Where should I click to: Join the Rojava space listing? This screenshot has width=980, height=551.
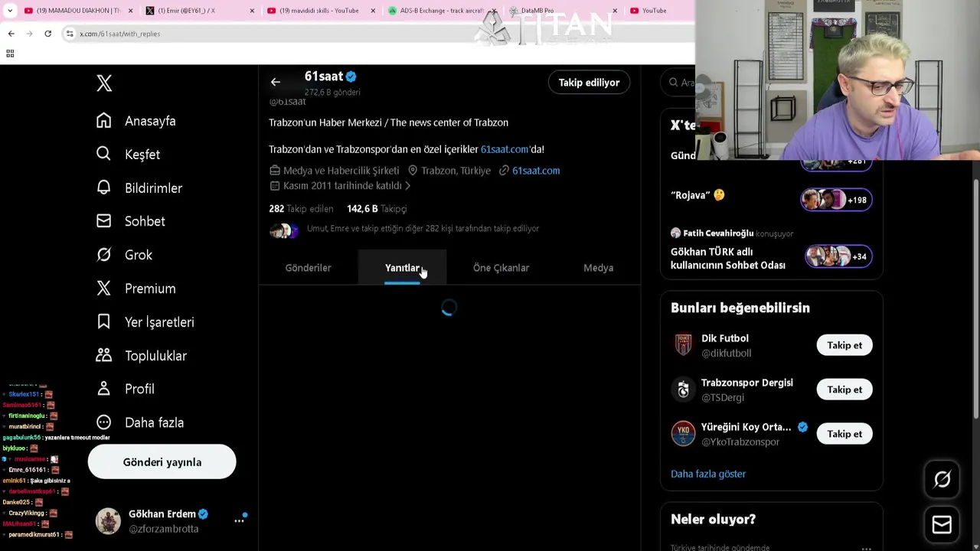[x=771, y=199]
